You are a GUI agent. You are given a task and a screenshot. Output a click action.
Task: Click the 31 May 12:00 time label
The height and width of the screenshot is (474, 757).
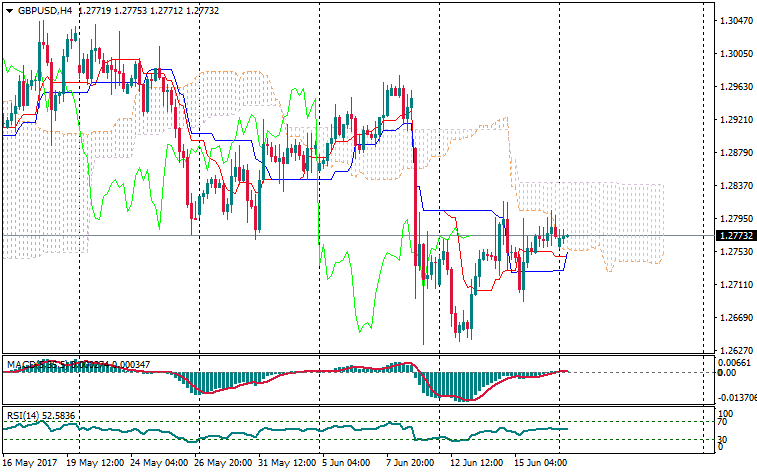click(x=289, y=464)
